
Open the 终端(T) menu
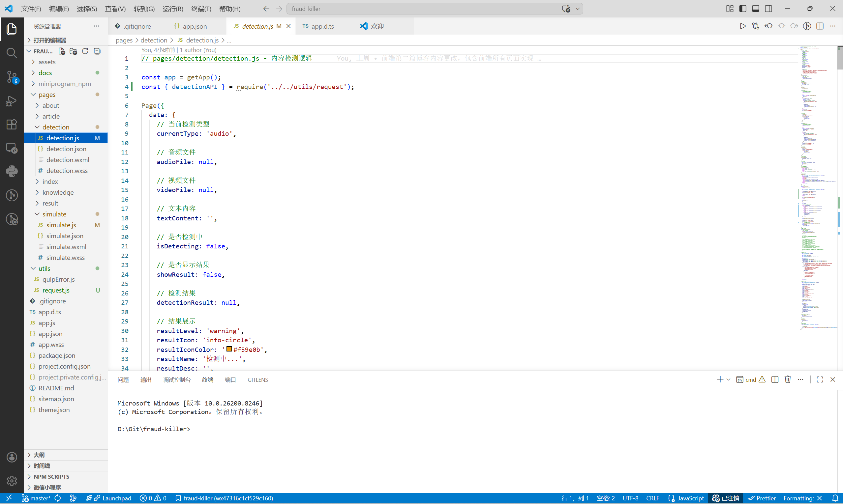[x=201, y=9]
